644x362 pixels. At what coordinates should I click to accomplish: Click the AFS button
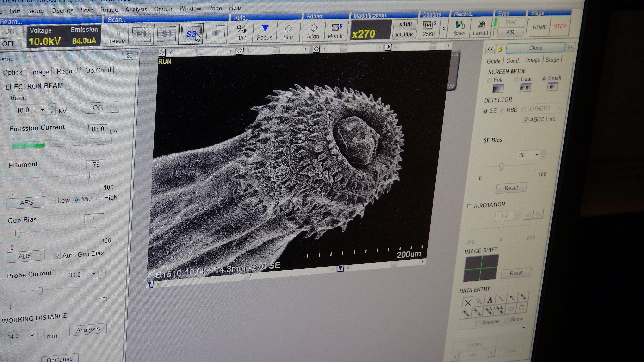26,203
